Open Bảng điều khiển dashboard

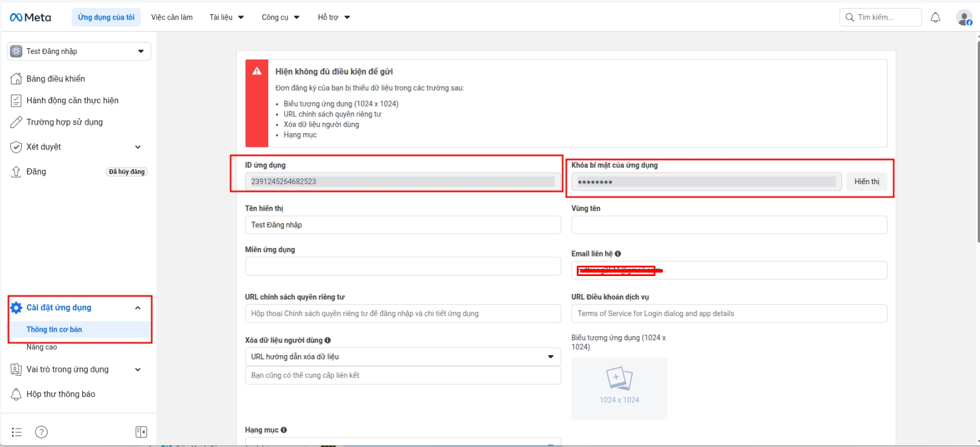click(x=55, y=79)
